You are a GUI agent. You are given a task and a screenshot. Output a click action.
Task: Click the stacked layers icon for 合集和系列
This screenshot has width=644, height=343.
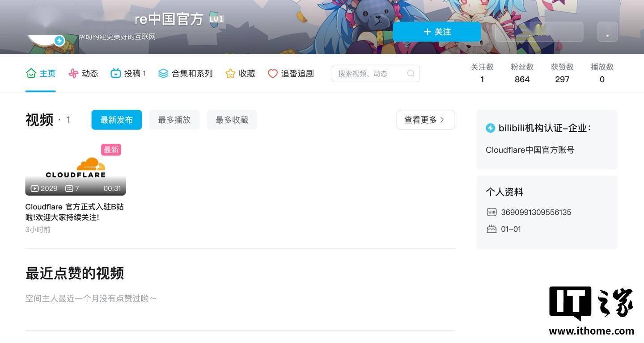coord(163,73)
